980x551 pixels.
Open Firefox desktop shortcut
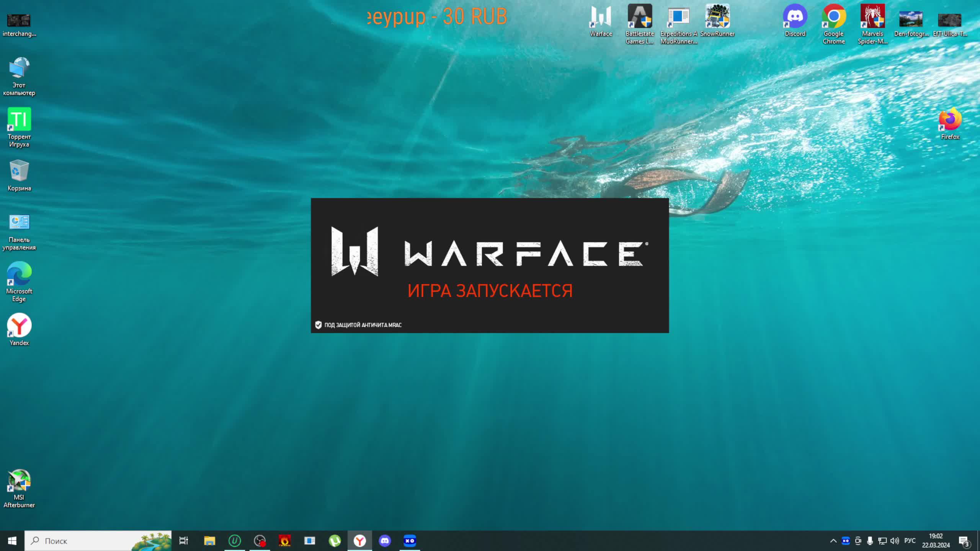950,120
